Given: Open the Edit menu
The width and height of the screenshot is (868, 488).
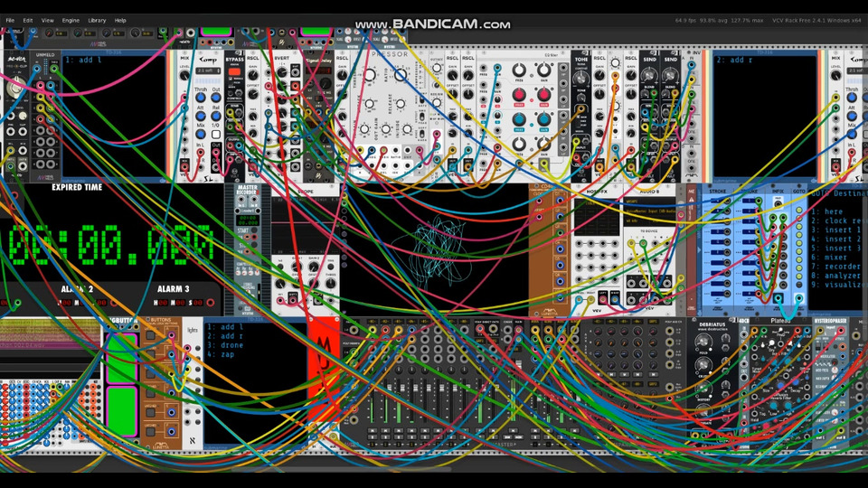Looking at the screenshot, I should click(28, 21).
